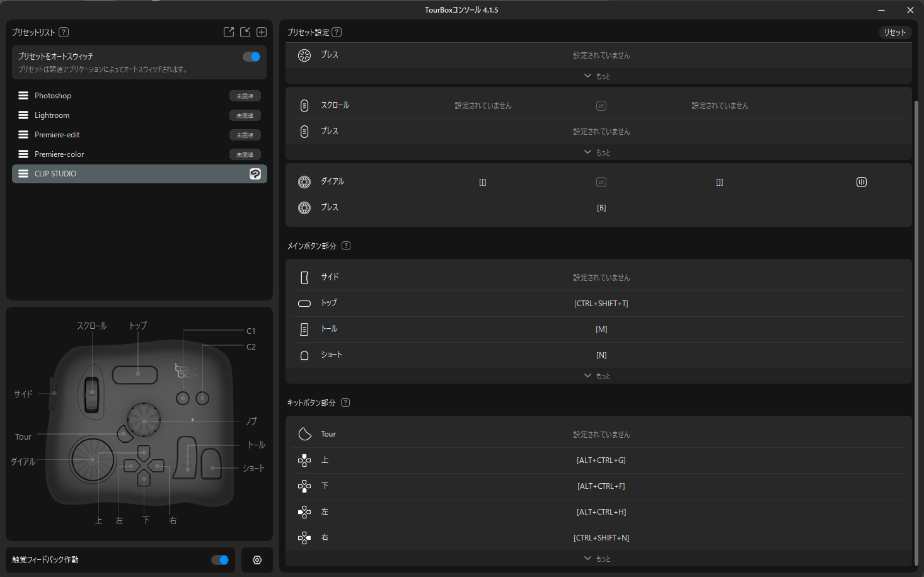Click the scroll wheel row icon
This screenshot has width=924, height=577.
304,106
